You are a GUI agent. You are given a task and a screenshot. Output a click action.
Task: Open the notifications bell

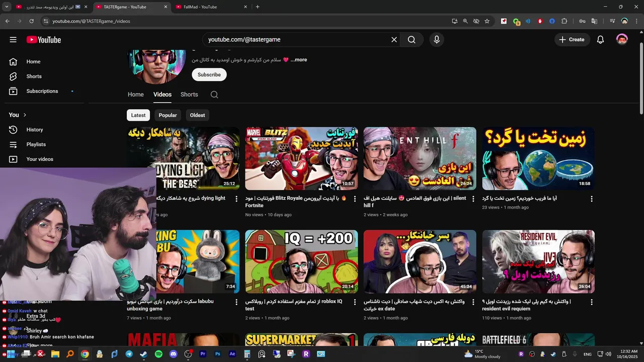[x=600, y=40]
